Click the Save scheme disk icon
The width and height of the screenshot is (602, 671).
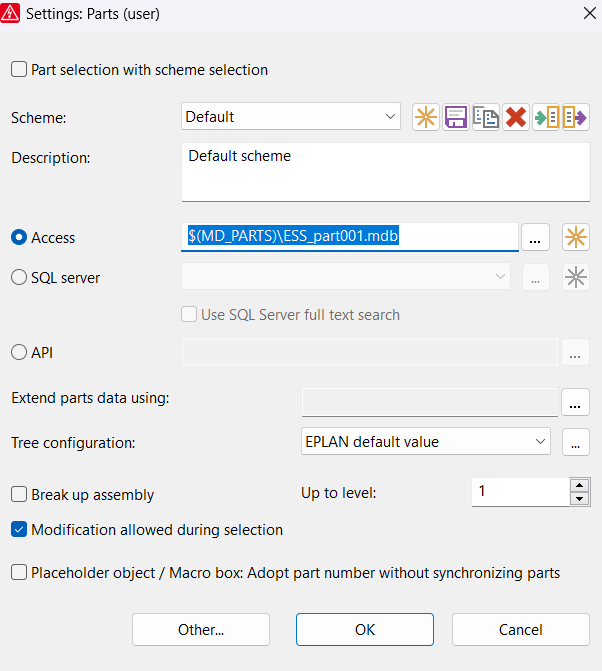[456, 117]
